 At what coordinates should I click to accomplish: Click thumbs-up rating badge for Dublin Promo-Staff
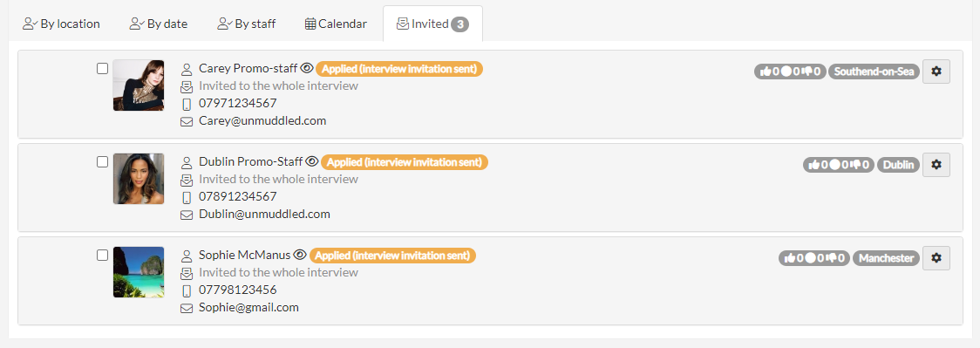[817, 165]
